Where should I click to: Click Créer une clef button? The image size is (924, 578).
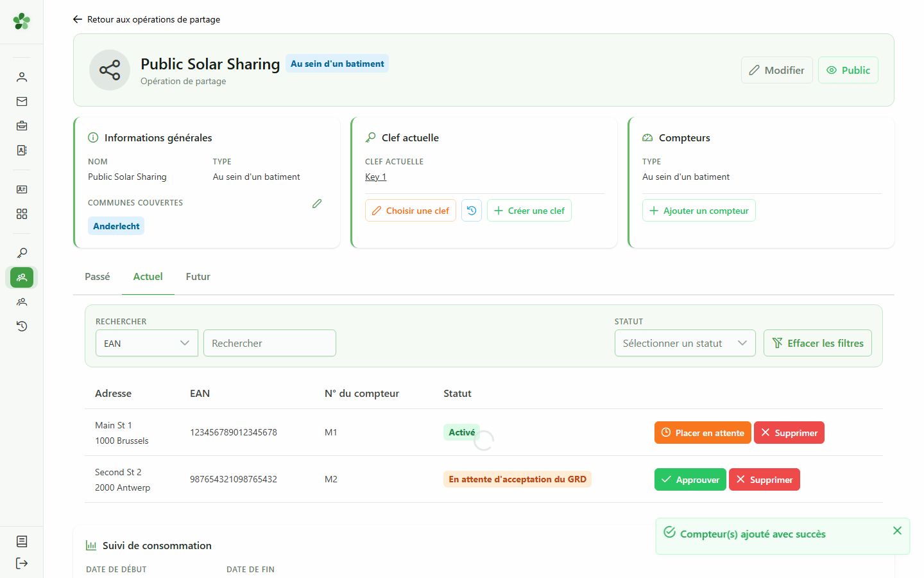[529, 211]
